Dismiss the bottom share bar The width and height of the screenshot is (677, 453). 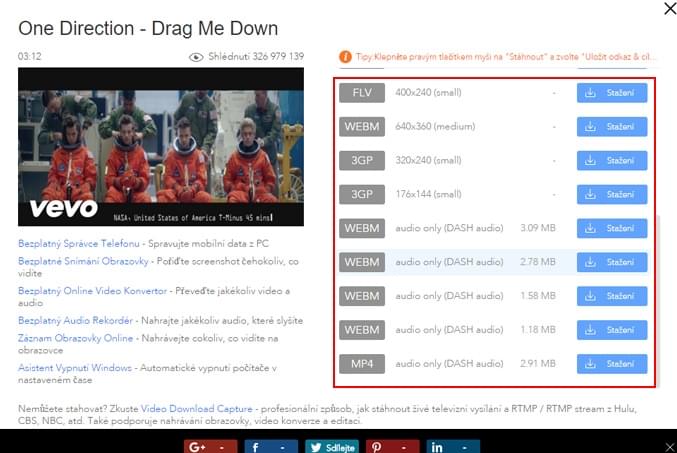click(668, 445)
